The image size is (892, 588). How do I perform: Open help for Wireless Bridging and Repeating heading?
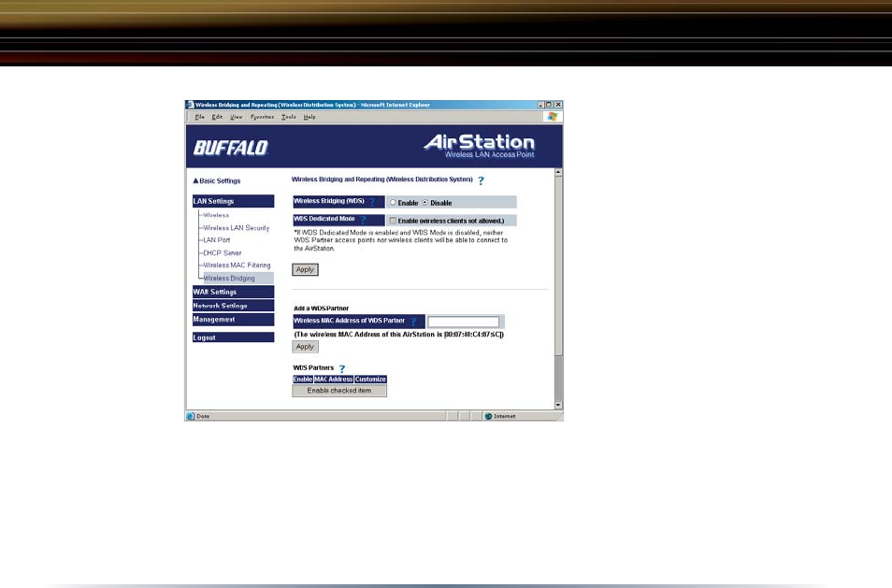point(481,180)
